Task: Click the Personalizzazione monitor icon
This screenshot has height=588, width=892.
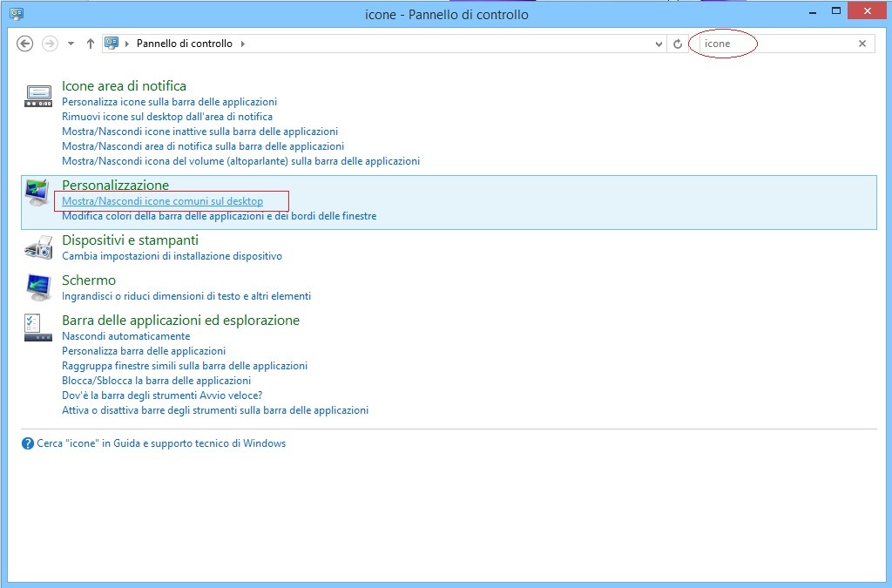Action: [x=38, y=193]
